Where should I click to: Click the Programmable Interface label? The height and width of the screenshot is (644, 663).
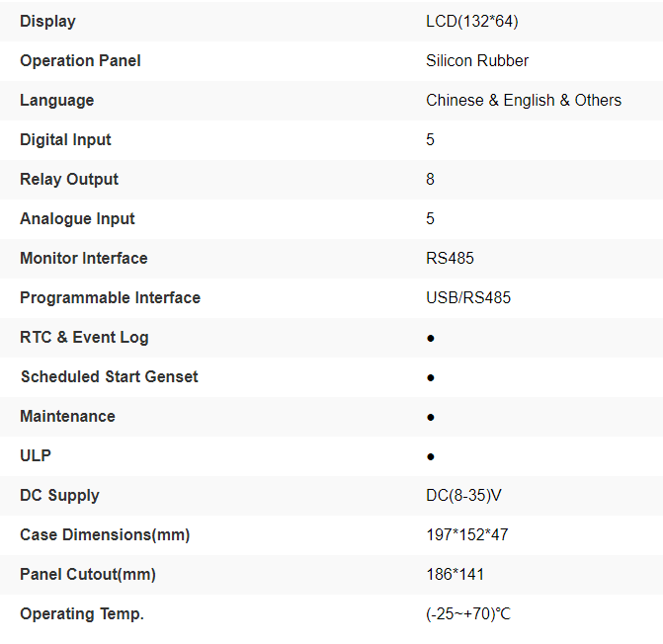(x=110, y=297)
